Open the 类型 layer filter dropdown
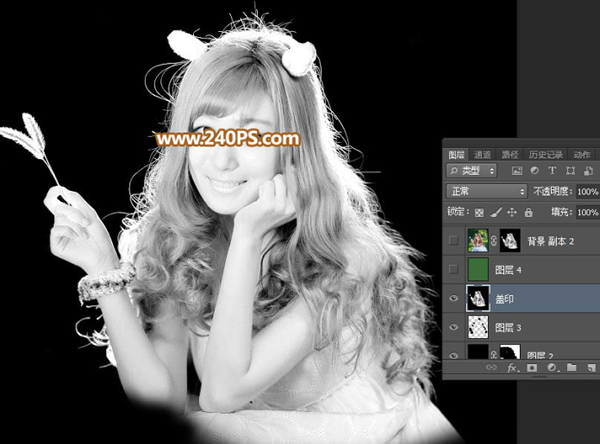Viewport: 600px width, 444px height. (x=471, y=171)
